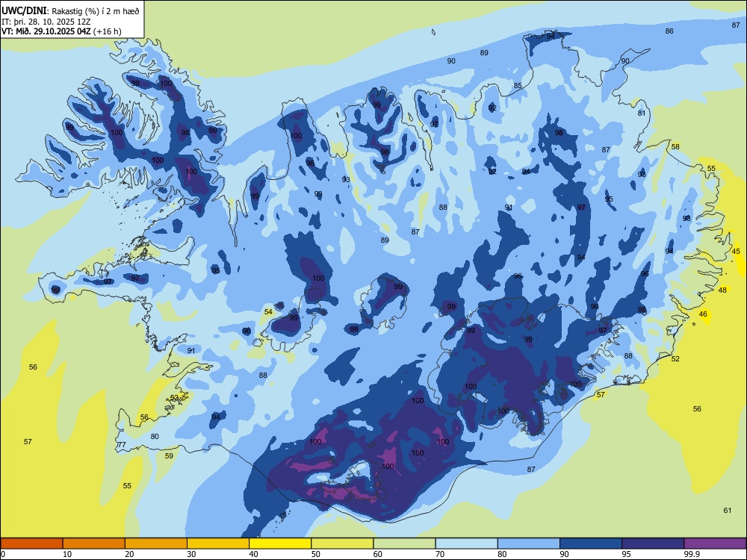This screenshot has height=560, width=747.
Task: Click the indigo 95–99.9 legend swatch
Action: pyautogui.click(x=653, y=544)
